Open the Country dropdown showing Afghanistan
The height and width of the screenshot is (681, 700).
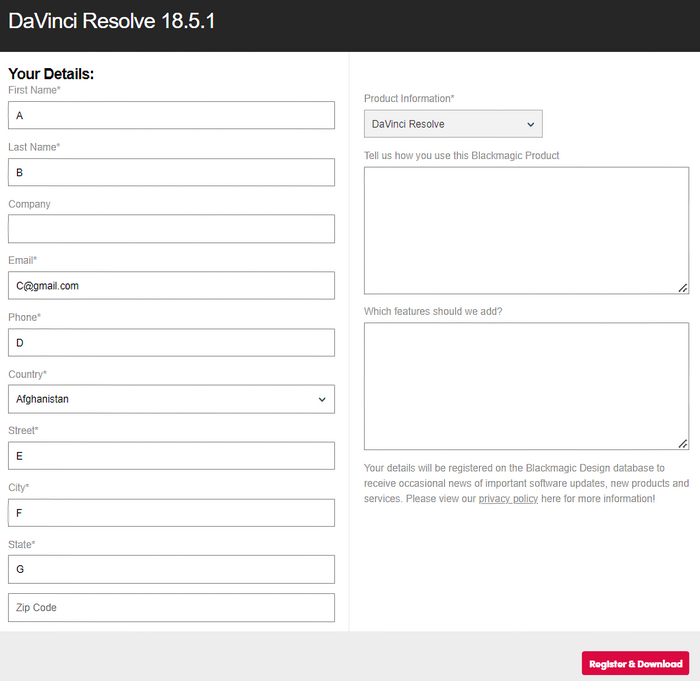tap(171, 399)
